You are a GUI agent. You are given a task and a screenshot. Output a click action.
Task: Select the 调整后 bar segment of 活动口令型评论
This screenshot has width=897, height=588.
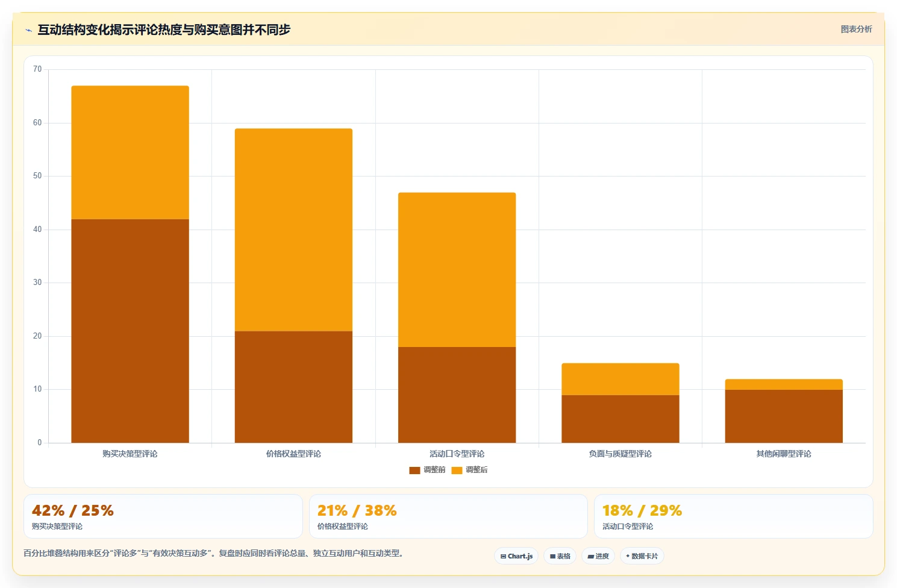pyautogui.click(x=457, y=270)
